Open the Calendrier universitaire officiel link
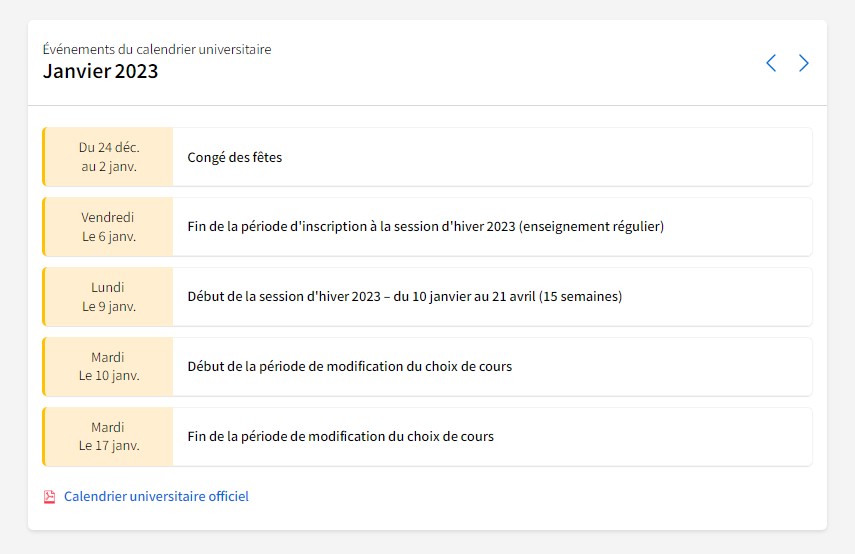The height and width of the screenshot is (554, 855). [156, 496]
